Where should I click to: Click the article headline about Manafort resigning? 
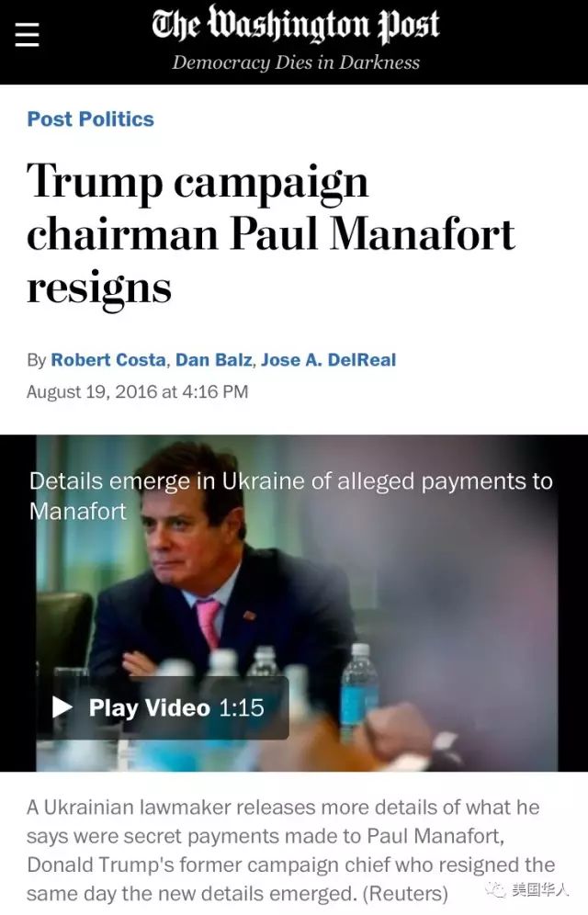271,234
